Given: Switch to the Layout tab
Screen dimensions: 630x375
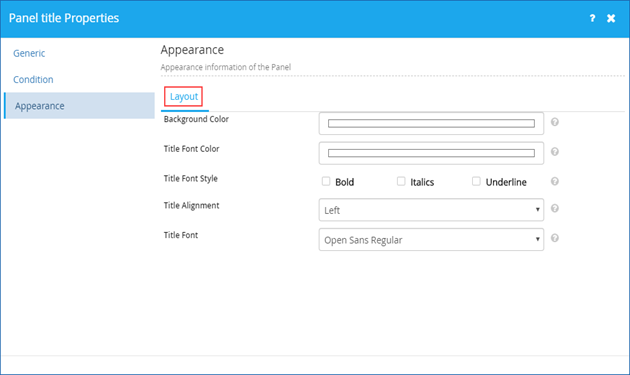Looking at the screenshot, I should coord(184,96).
